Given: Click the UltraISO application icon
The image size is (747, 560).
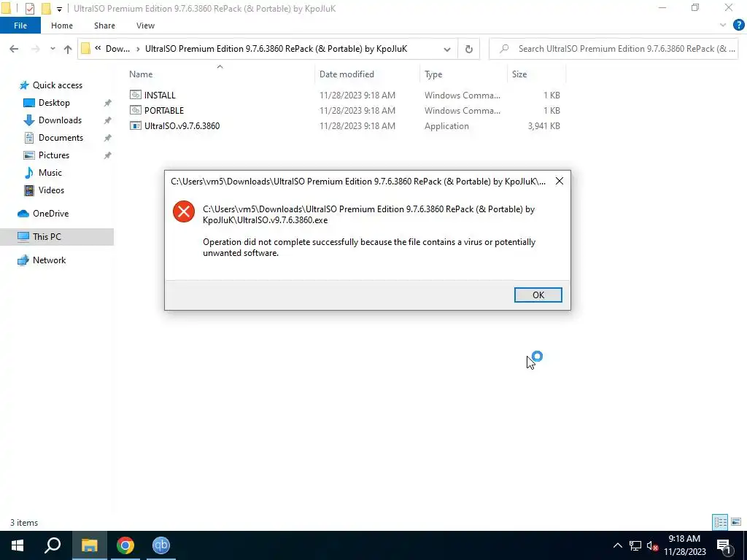Looking at the screenshot, I should tap(135, 126).
